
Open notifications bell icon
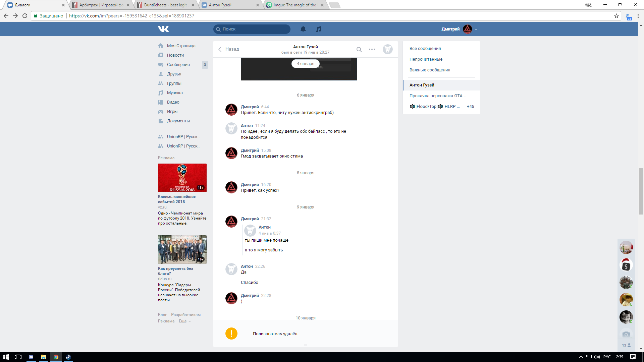303,29
